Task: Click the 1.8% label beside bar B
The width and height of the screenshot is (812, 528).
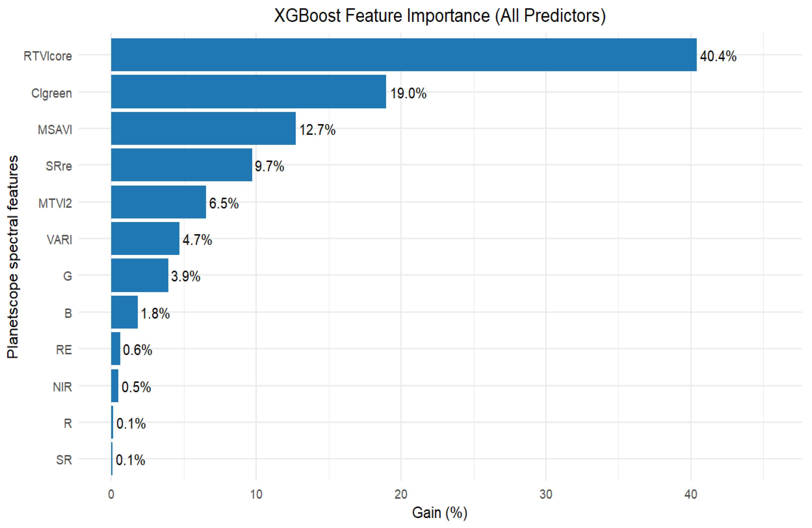Action: coord(155,314)
